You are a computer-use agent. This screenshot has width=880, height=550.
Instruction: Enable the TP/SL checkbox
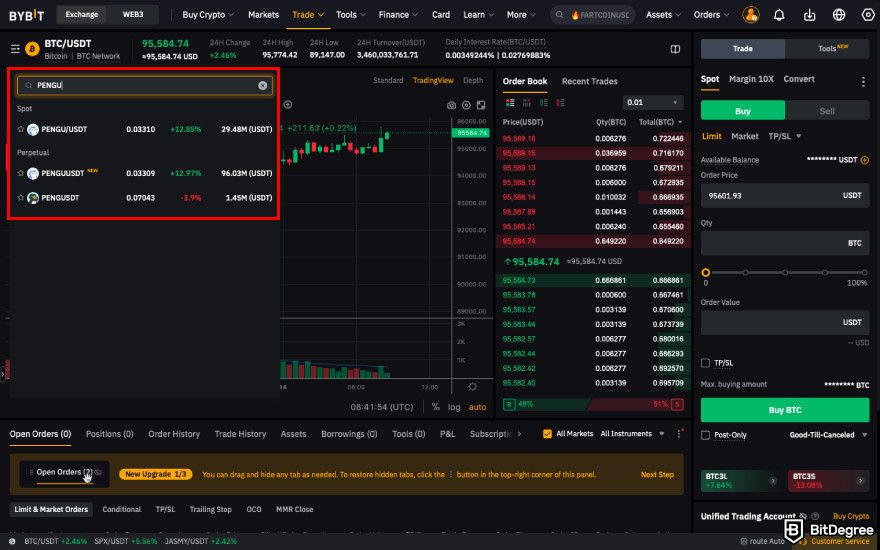click(705, 363)
